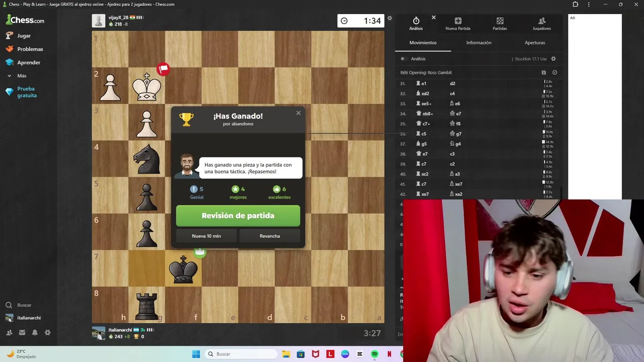Open the notifications bell icon
Viewport: 644px width, 362px height.
point(35,332)
